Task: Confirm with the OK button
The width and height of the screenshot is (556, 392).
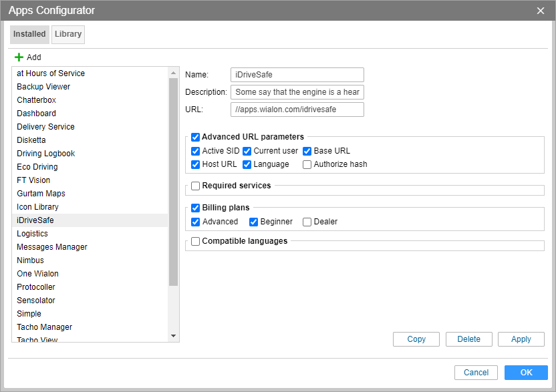Action: (526, 373)
